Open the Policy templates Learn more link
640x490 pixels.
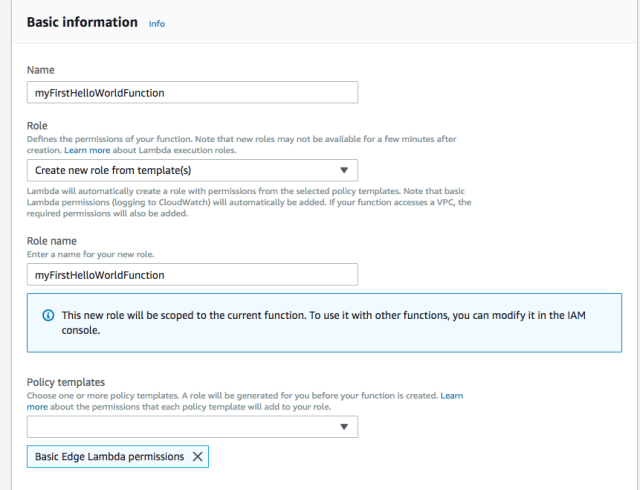451,396
